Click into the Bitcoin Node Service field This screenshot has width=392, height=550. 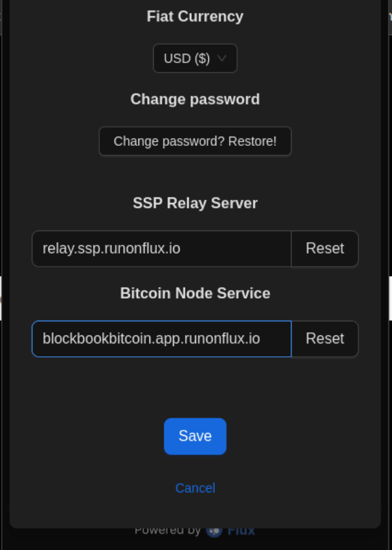click(162, 339)
